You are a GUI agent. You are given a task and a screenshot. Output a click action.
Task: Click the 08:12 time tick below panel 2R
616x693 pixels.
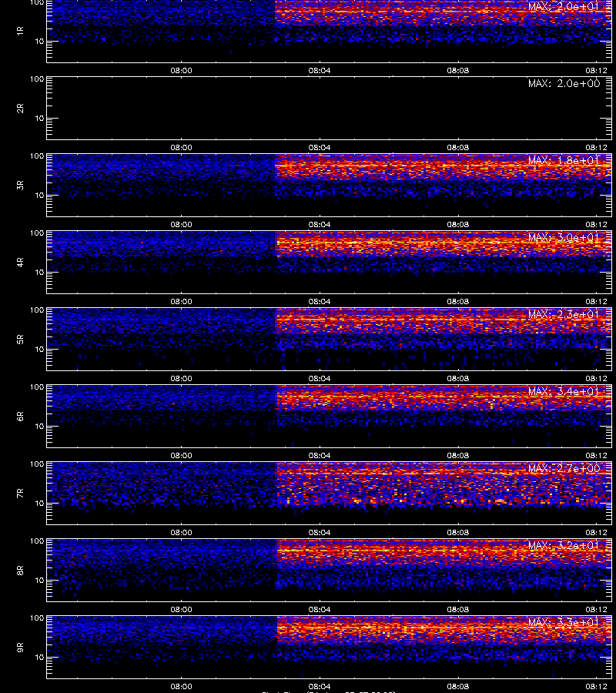[596, 148]
